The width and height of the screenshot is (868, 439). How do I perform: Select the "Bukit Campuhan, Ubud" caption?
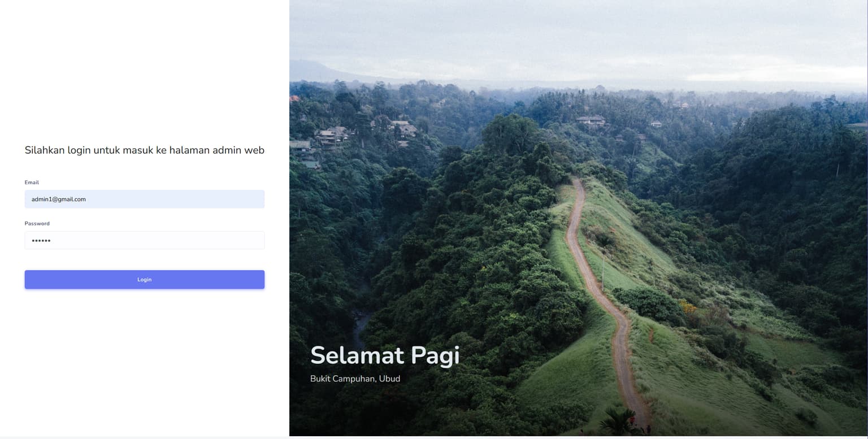[x=355, y=379]
